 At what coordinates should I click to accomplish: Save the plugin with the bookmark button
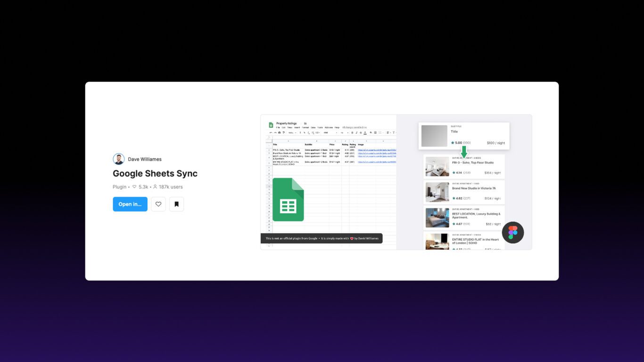coord(176,204)
